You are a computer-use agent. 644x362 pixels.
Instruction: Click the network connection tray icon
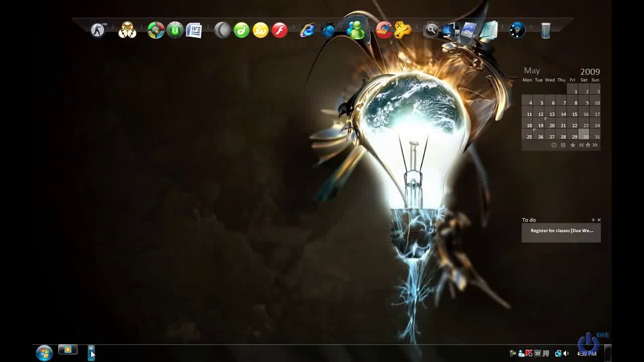tap(558, 353)
